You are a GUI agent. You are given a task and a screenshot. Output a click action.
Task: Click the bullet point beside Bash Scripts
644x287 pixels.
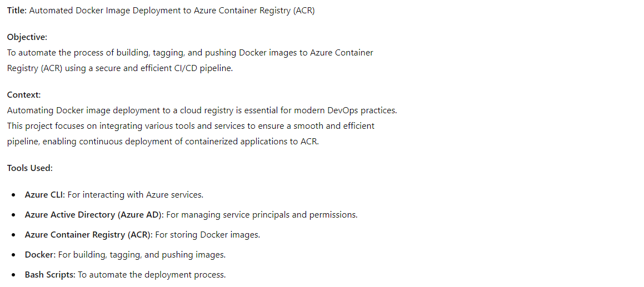14,275
